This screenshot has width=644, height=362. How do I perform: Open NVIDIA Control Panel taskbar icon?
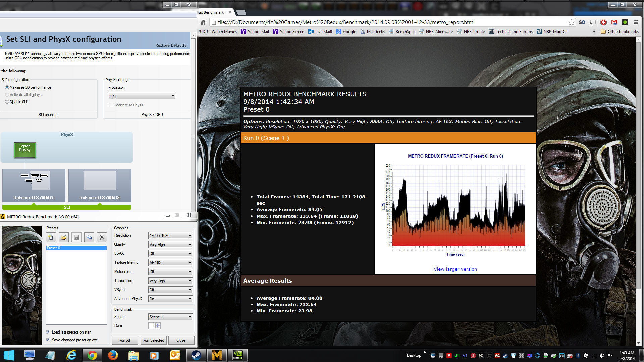coord(237,355)
